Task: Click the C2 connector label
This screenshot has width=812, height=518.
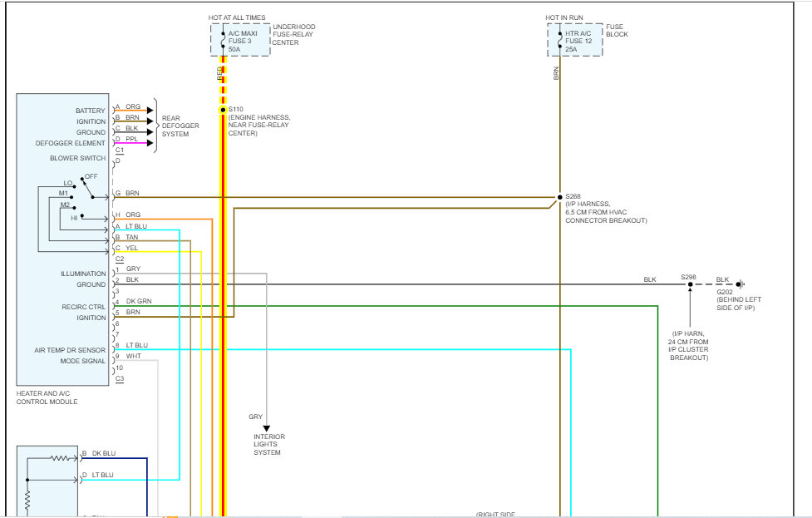Action: (x=120, y=259)
